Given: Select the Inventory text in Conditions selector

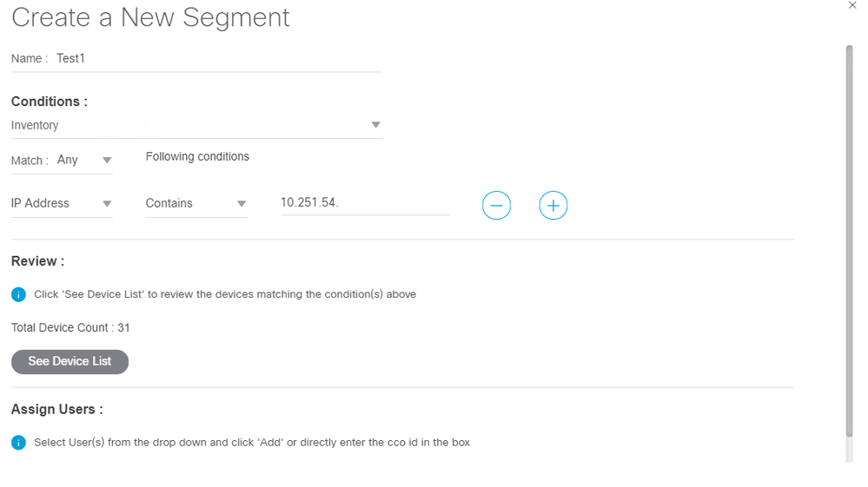Looking at the screenshot, I should [x=35, y=126].
